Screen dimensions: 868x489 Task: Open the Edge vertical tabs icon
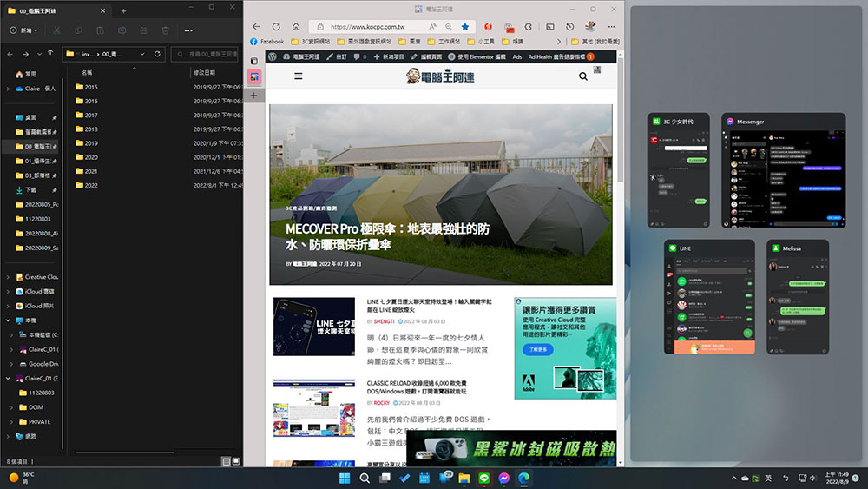point(254,61)
